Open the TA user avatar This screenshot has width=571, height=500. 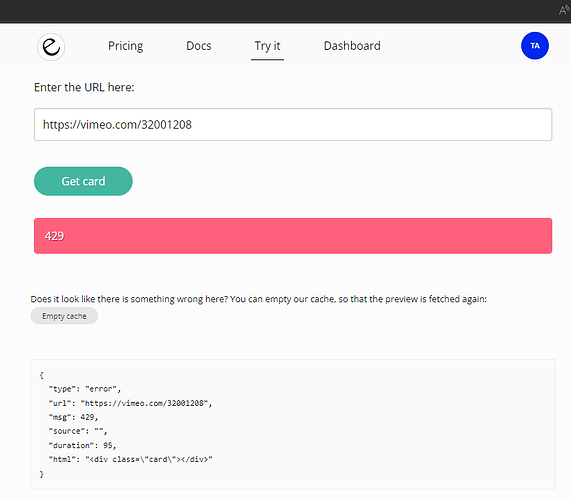point(535,46)
